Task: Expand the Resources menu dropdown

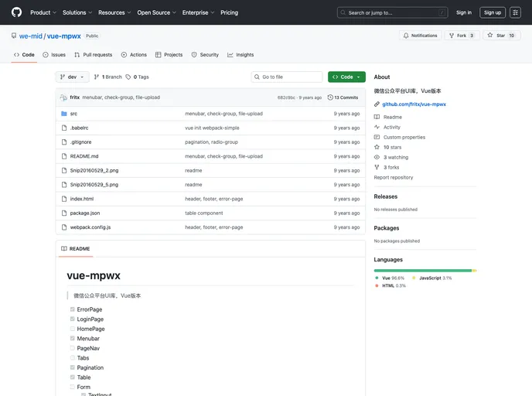Action: [x=114, y=12]
